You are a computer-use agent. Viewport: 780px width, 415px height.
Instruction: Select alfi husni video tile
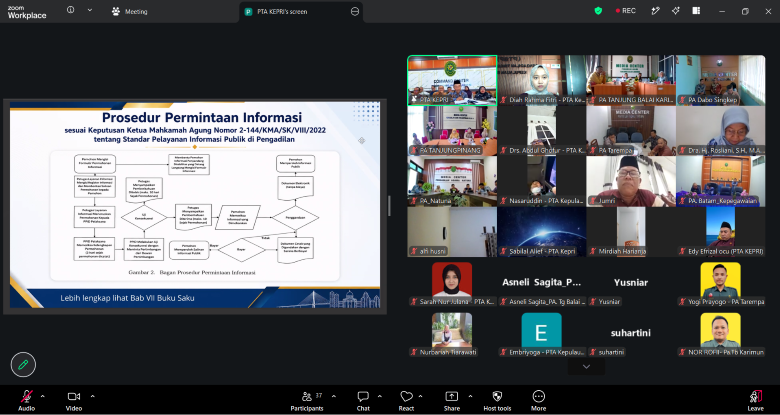tap(452, 232)
